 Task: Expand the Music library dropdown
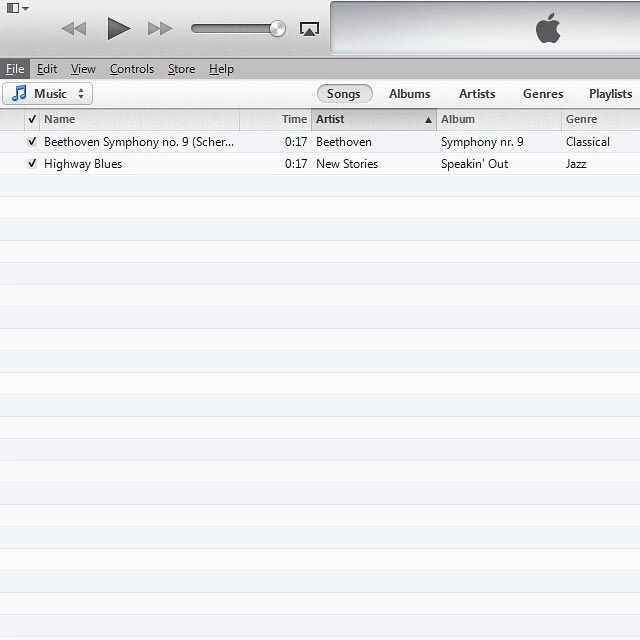tap(81, 94)
